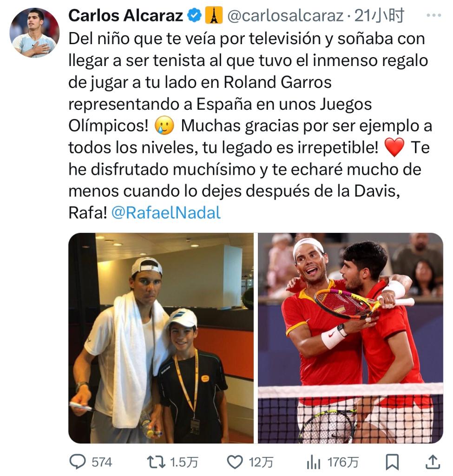Open the right Olympic doubles photo

350,338
